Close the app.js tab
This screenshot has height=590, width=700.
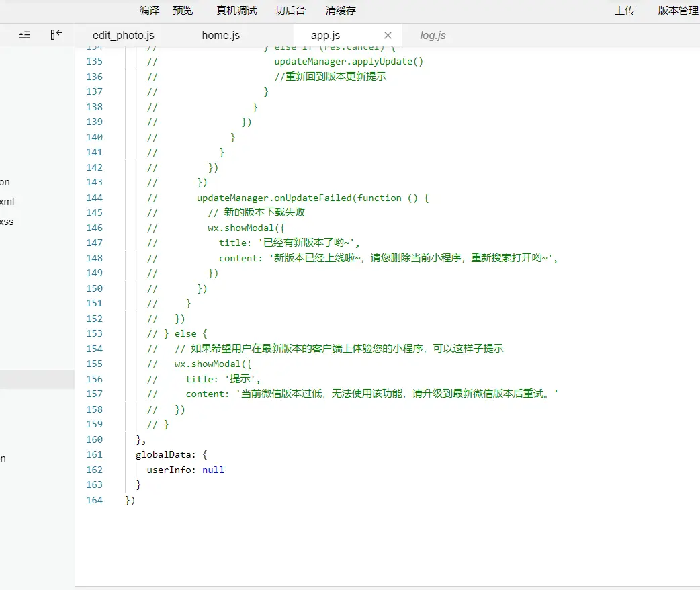388,35
